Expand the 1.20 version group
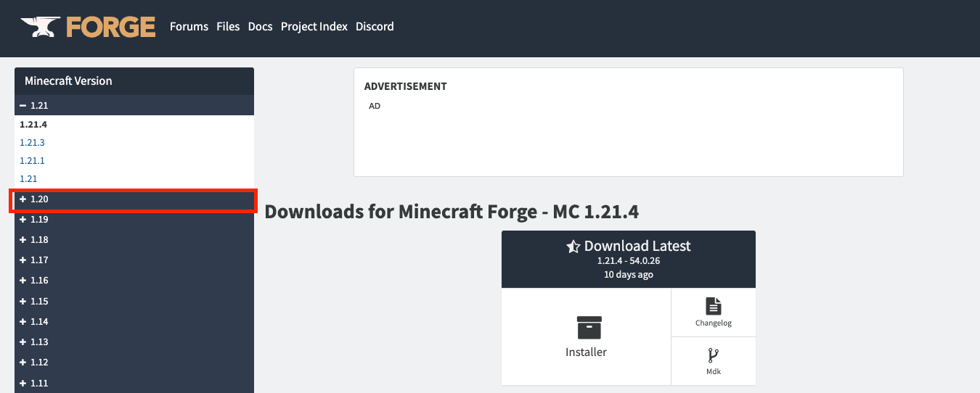 [x=134, y=199]
